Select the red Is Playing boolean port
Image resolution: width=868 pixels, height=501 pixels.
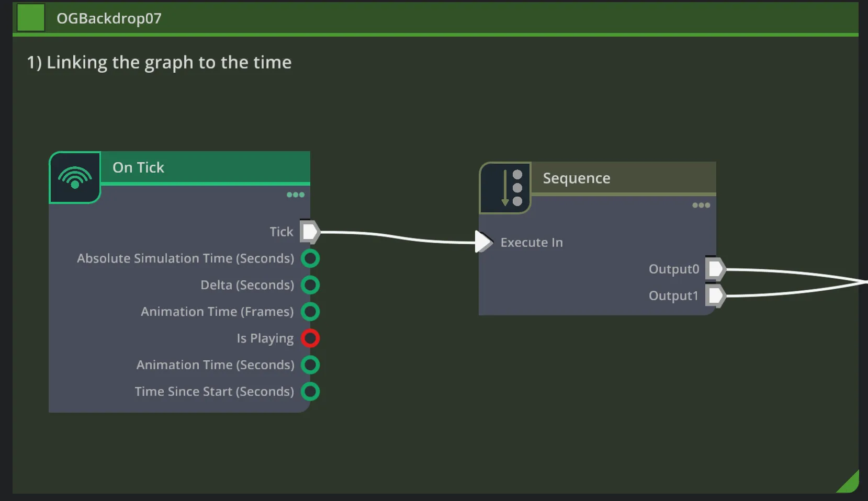[x=310, y=338]
